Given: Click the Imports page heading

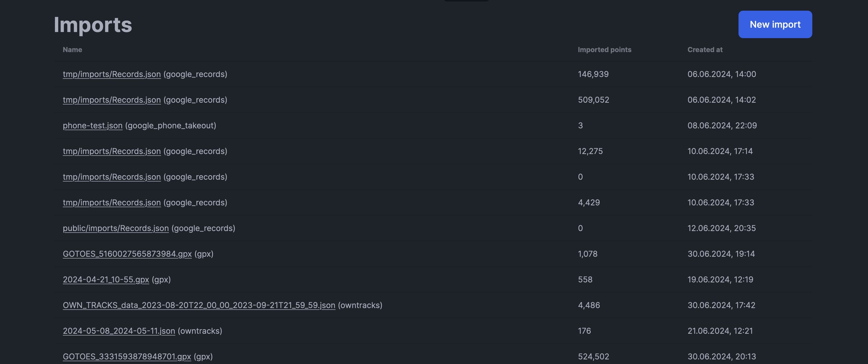Looking at the screenshot, I should tap(92, 24).
